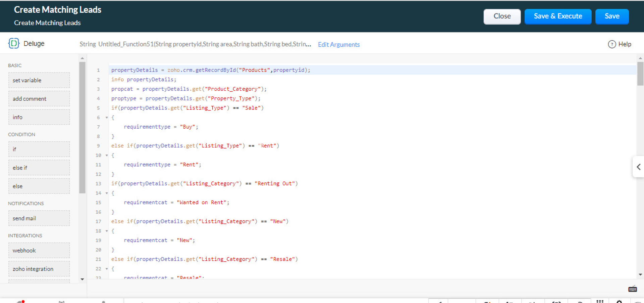This screenshot has width=644, height=303.
Task: Expand the right side panel chevron
Action: pos(638,167)
